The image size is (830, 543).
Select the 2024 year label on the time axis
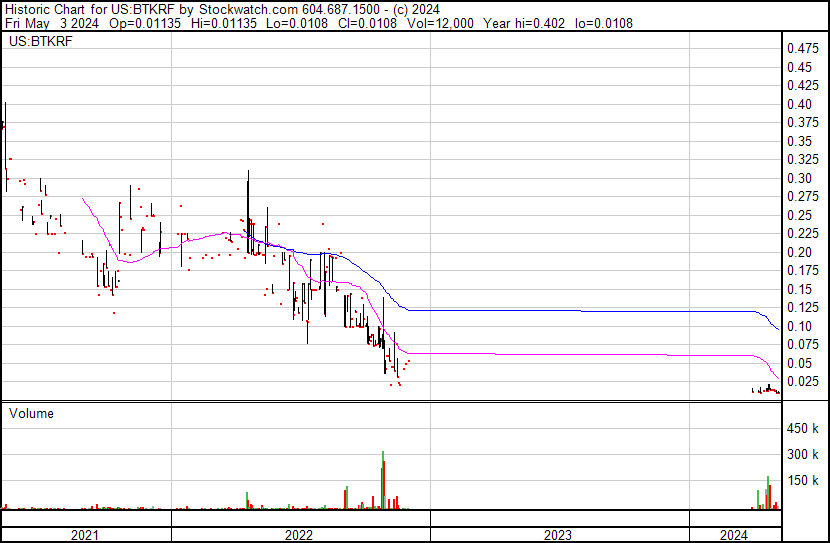733,535
